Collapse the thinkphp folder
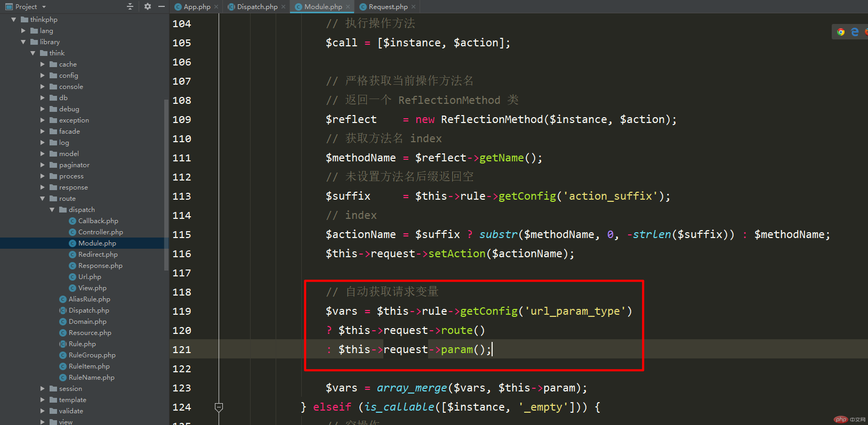Viewport: 868px width, 425px height. click(x=13, y=20)
